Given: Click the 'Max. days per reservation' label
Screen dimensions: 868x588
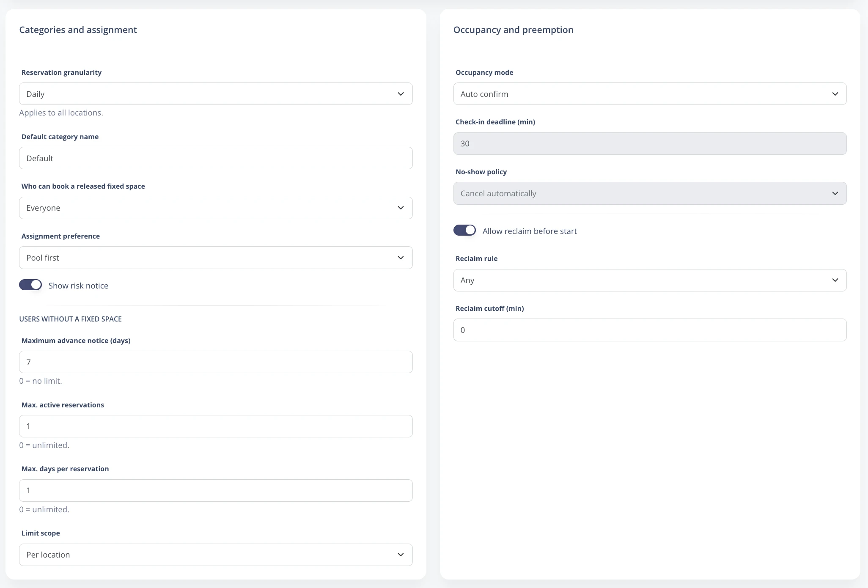Looking at the screenshot, I should (65, 469).
